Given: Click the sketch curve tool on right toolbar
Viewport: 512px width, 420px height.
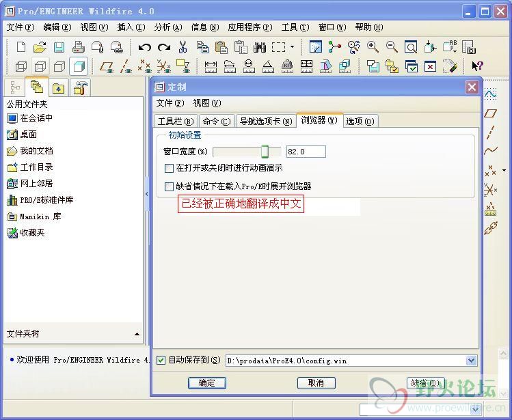Looking at the screenshot, I should click(490, 94).
